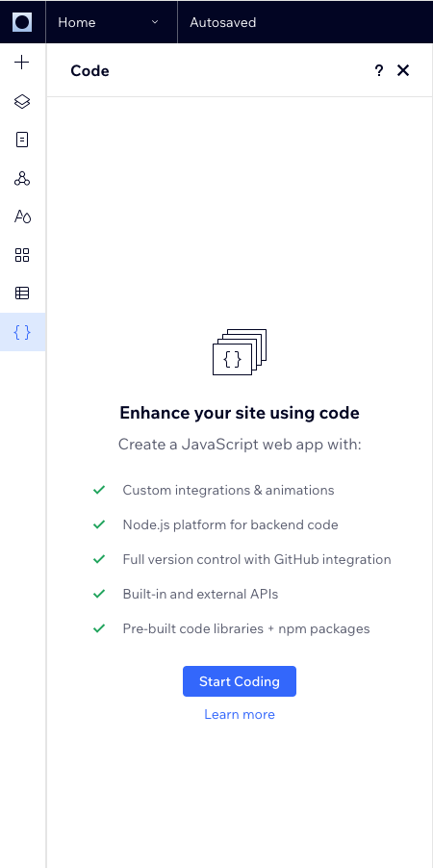Click the Code panel title
Screen dimensions: 433x868
89,71
